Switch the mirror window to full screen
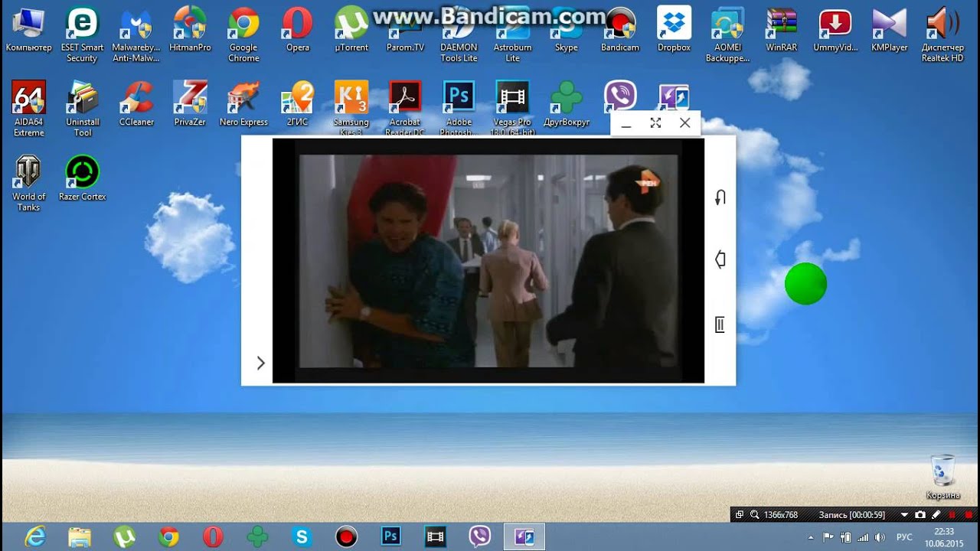 655,122
